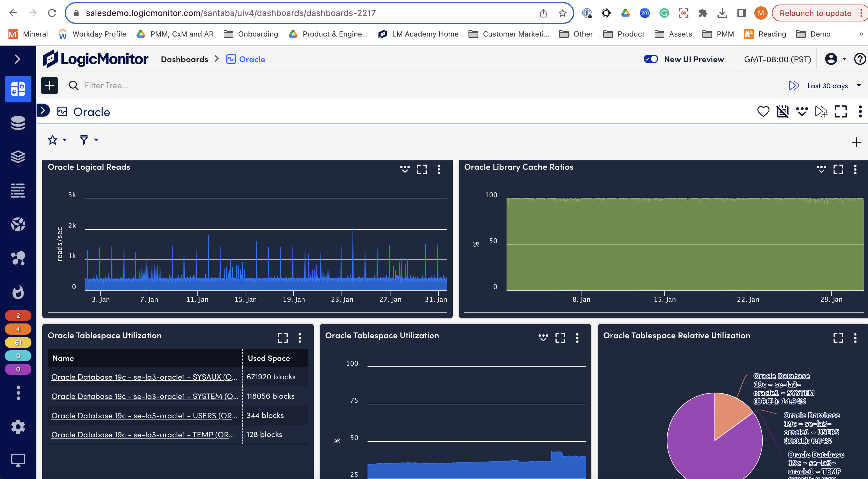Open the Last 30 days time range dropdown
Image resolution: width=868 pixels, height=479 pixels.
(x=834, y=86)
